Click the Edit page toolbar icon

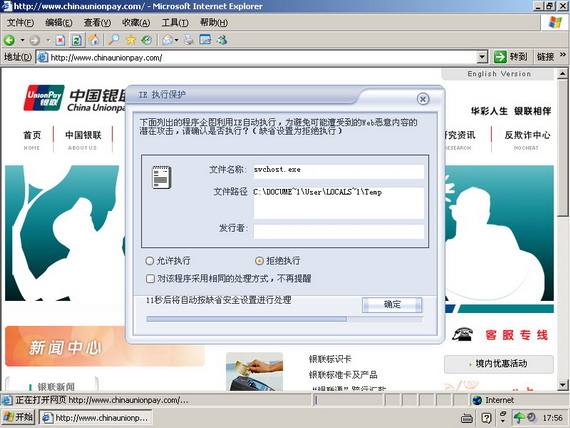click(205, 40)
